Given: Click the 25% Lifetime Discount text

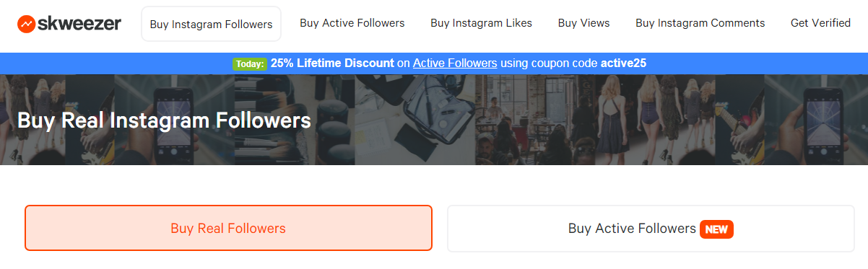Looking at the screenshot, I should [x=332, y=63].
